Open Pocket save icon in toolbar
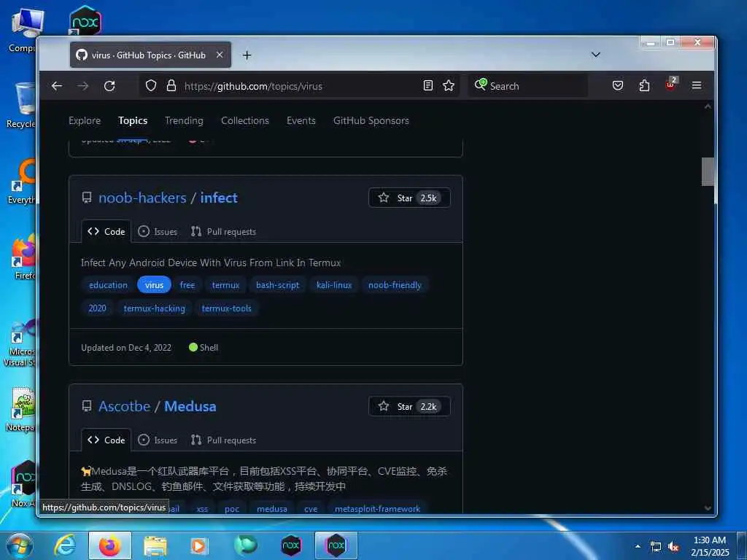The width and height of the screenshot is (747, 560). tap(618, 86)
